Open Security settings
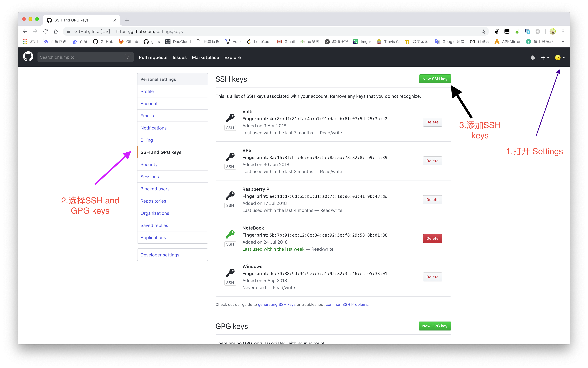588x368 pixels. 173,164
